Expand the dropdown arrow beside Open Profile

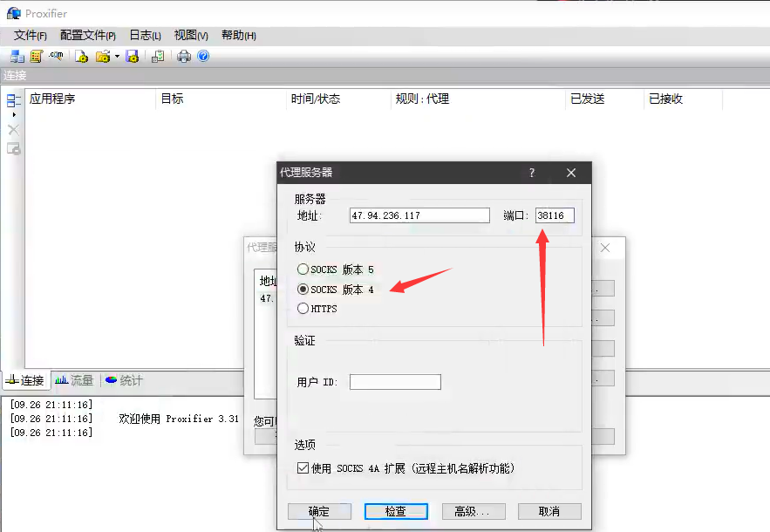pos(117,57)
